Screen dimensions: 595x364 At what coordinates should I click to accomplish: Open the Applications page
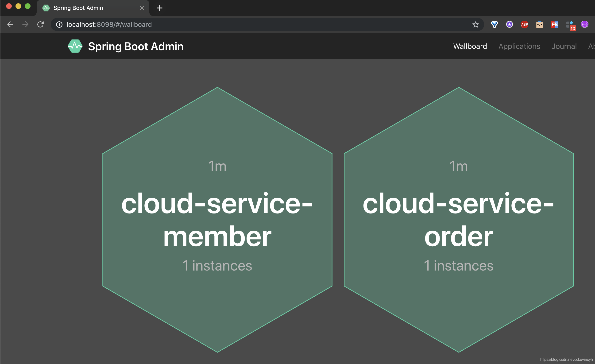(519, 46)
